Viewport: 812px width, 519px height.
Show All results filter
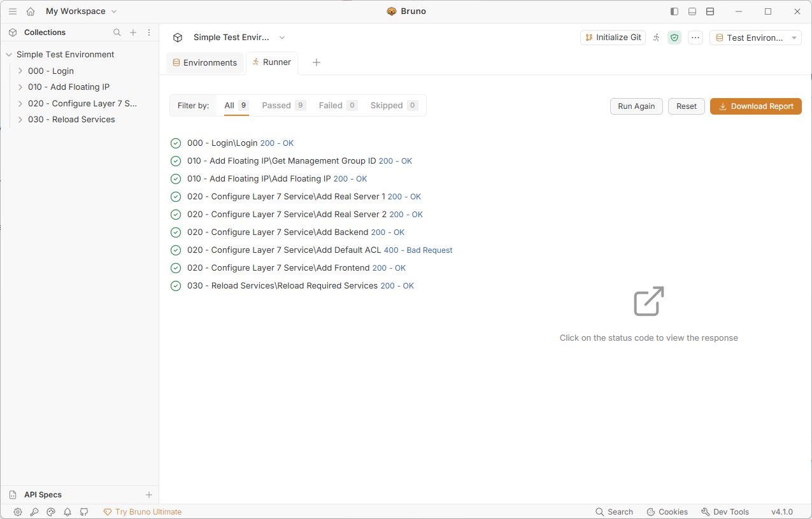pyautogui.click(x=236, y=106)
